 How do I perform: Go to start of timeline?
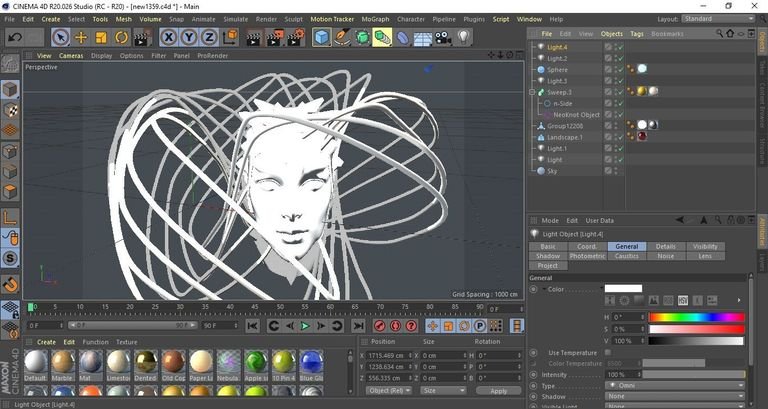click(x=253, y=326)
